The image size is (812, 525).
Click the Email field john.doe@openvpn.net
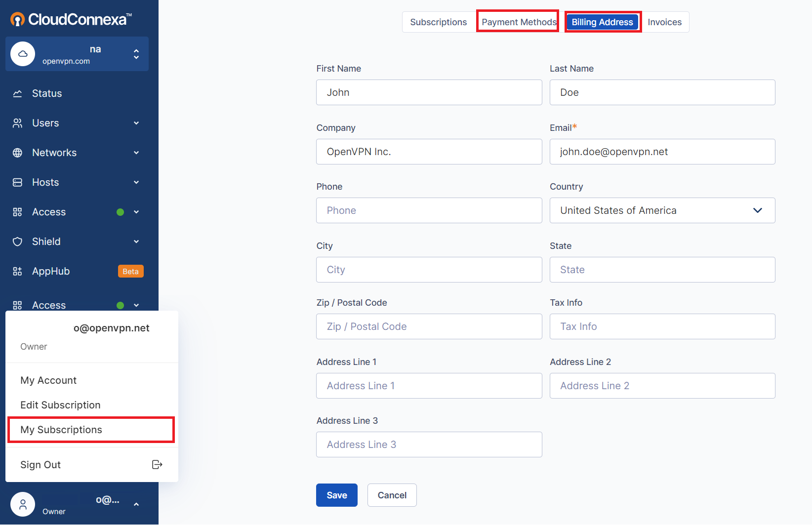[662, 152]
